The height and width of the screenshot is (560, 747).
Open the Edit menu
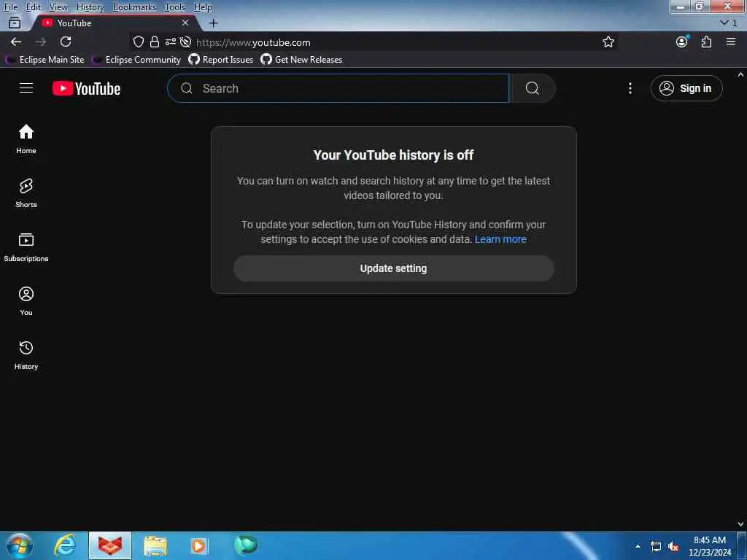point(34,7)
